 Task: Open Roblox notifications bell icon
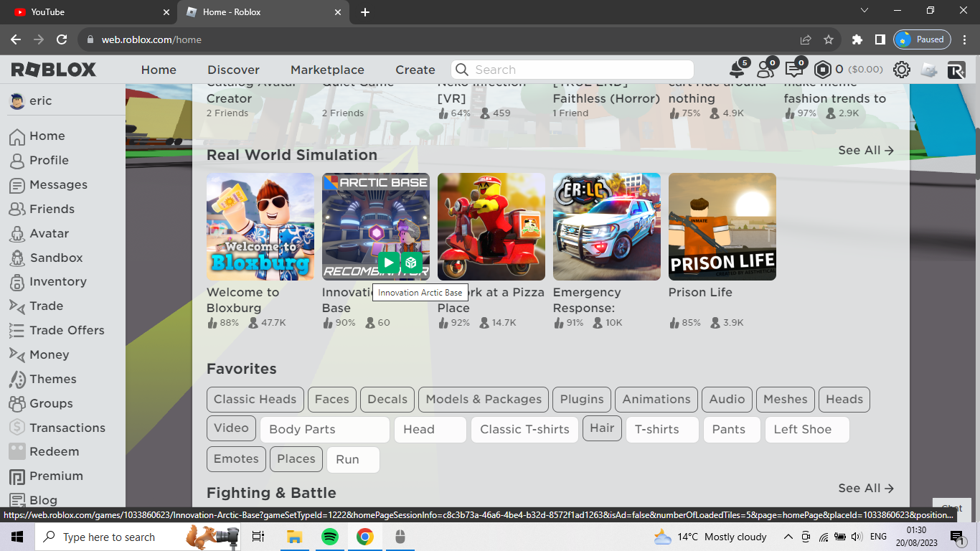pyautogui.click(x=737, y=70)
